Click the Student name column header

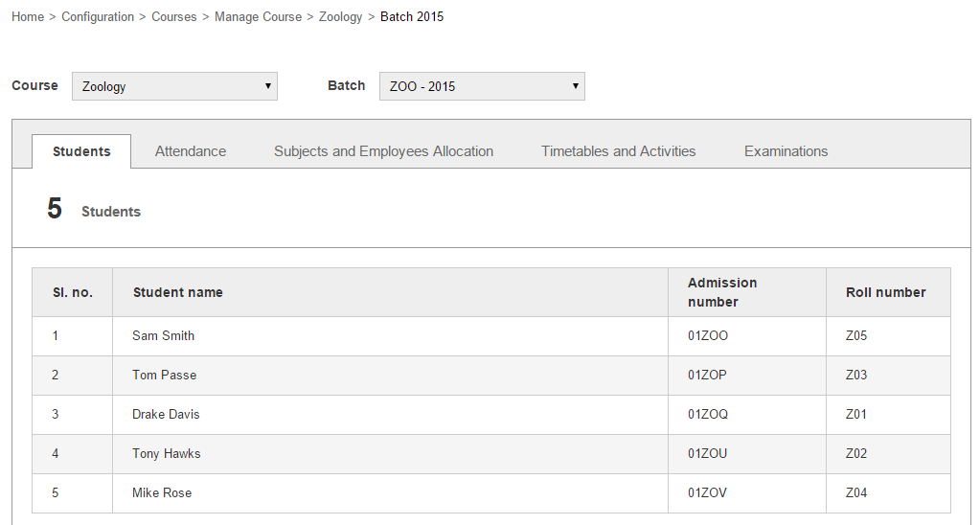pos(178,293)
